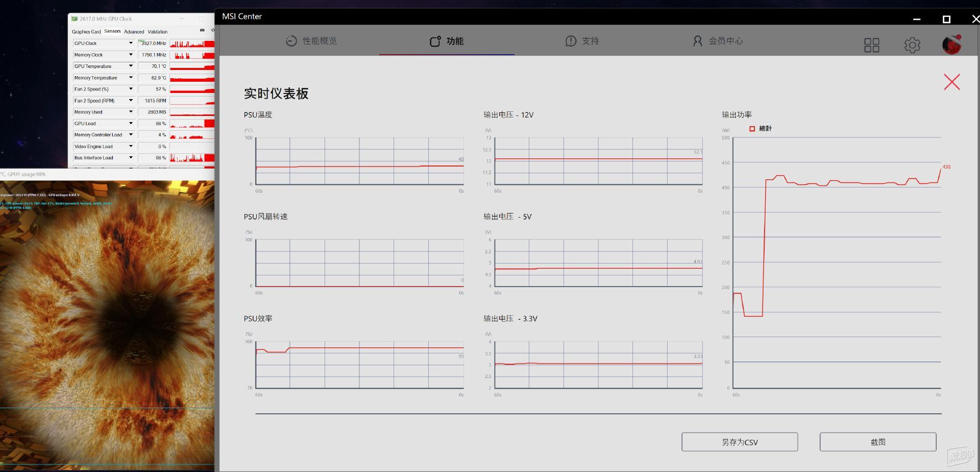This screenshot has width=980, height=472.
Task: Click the 截图 screenshot button
Action: pos(877,442)
